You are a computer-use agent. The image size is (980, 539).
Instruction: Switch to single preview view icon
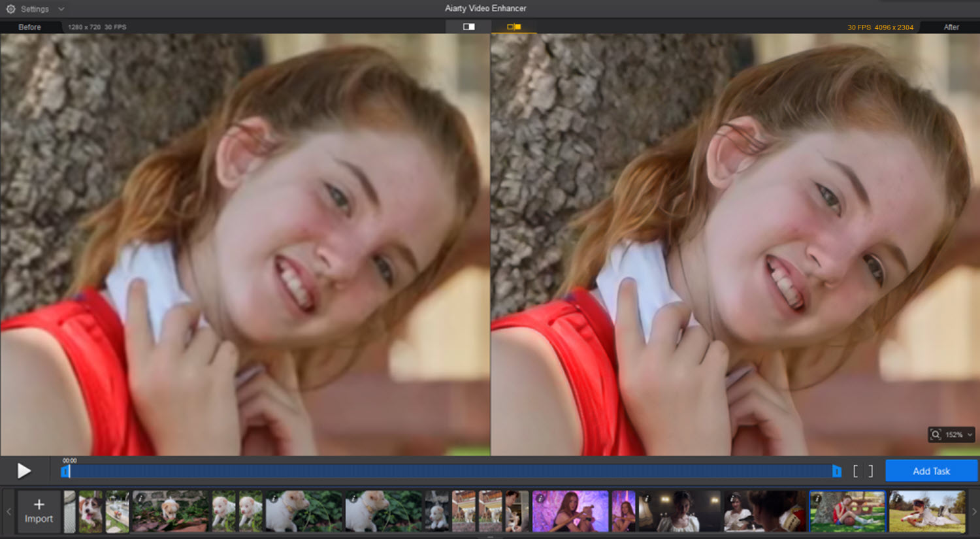tap(468, 27)
